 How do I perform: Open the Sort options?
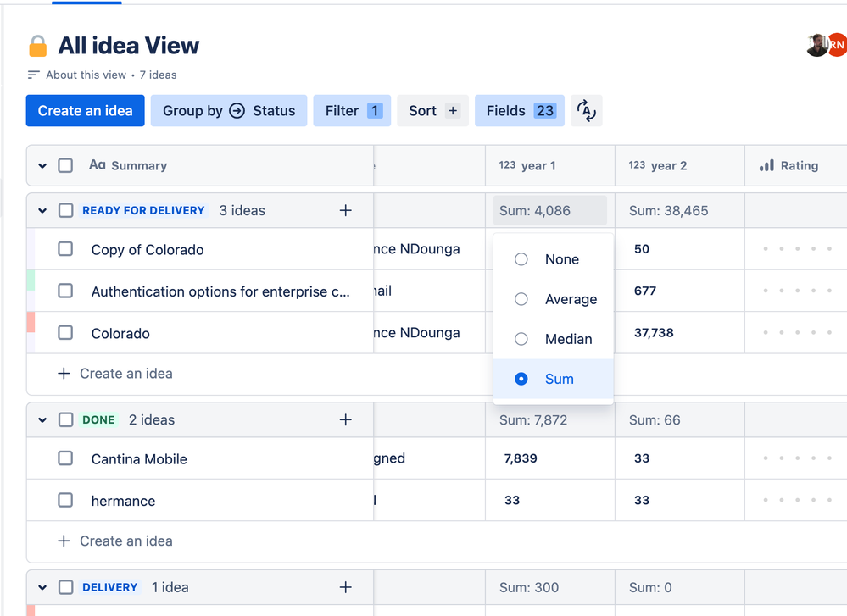(x=432, y=111)
